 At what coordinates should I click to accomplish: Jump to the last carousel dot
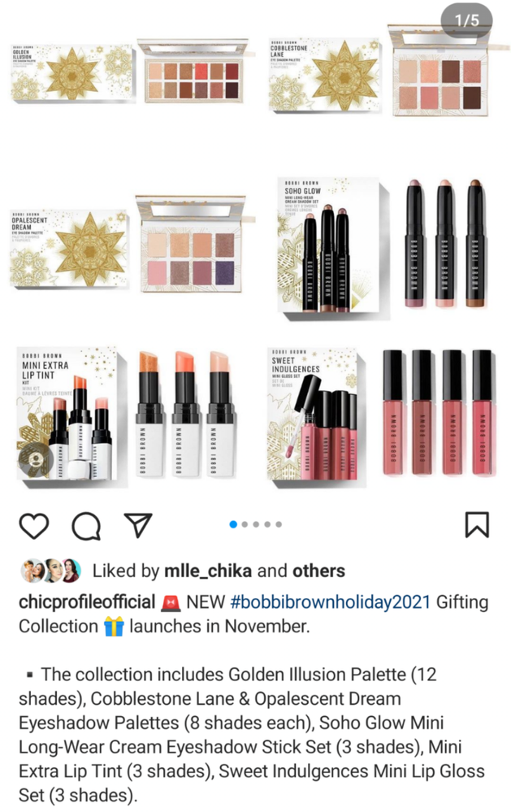pos(279,524)
